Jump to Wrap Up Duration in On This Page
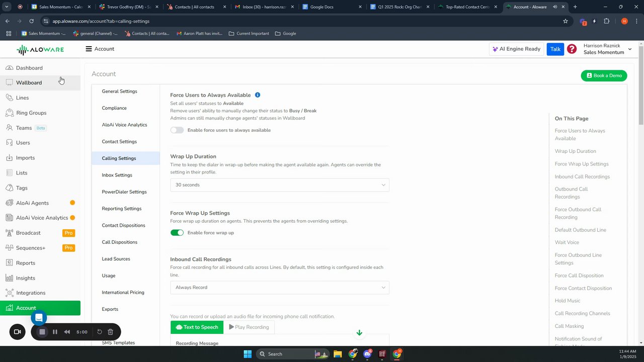Viewport: 644px width, 362px height. [x=575, y=151]
